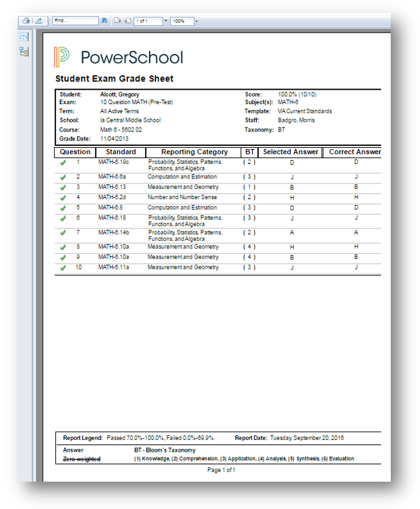Image resolution: width=420 pixels, height=509 pixels.
Task: Click score '100.0% (10/10)'
Action: click(x=297, y=94)
